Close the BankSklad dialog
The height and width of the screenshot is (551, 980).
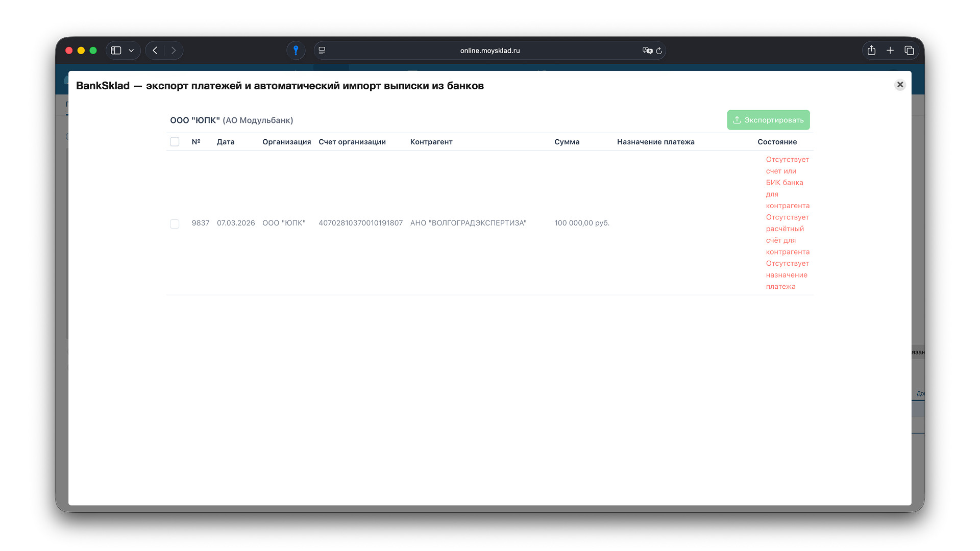900,85
